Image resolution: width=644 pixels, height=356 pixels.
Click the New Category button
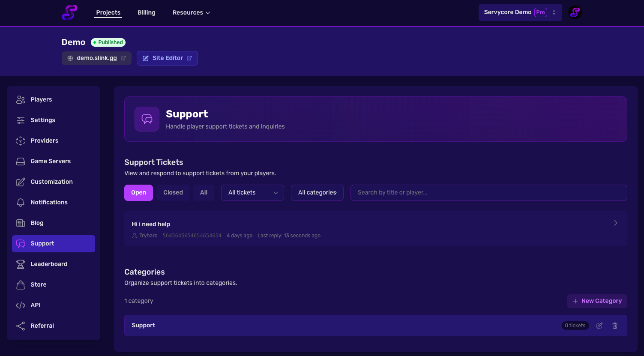coord(597,301)
